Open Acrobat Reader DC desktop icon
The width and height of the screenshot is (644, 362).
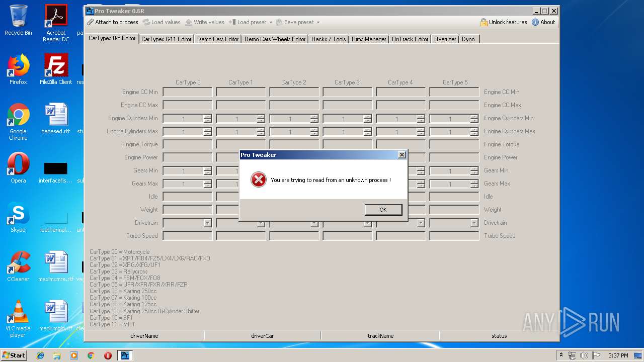[56, 23]
